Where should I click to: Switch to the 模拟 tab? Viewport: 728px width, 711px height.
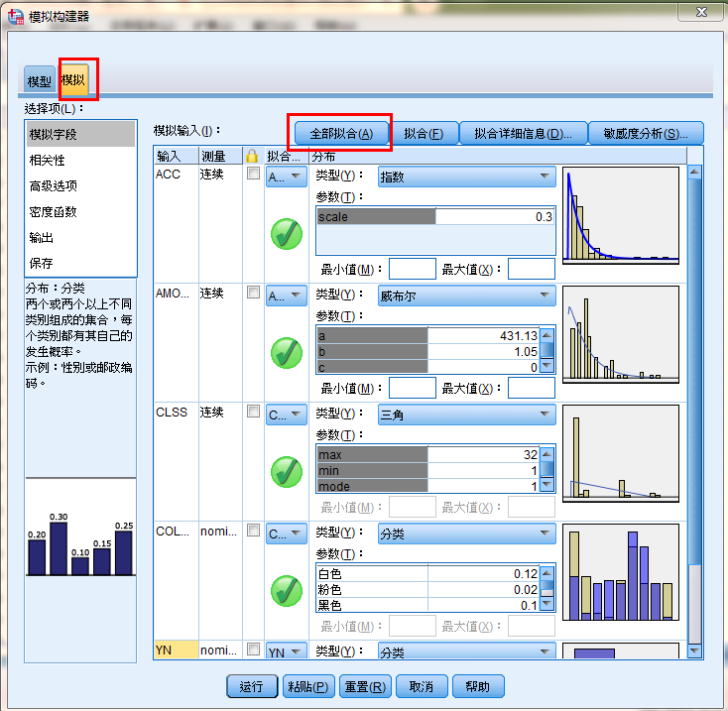[73, 79]
